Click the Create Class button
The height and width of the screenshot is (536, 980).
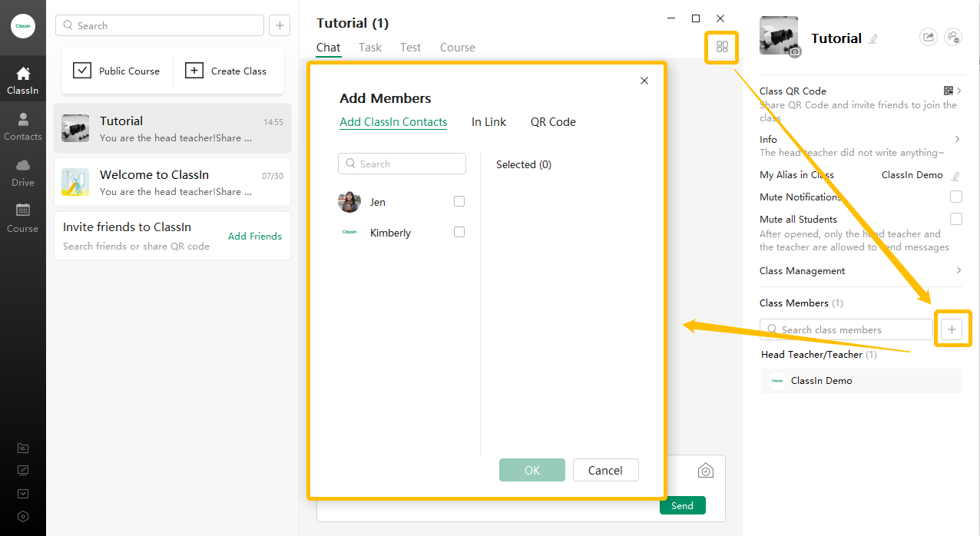click(226, 71)
